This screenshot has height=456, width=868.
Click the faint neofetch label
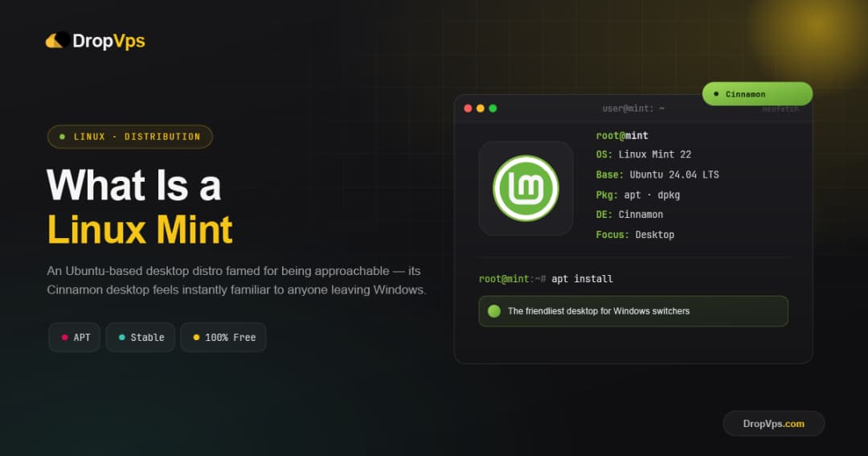(780, 109)
